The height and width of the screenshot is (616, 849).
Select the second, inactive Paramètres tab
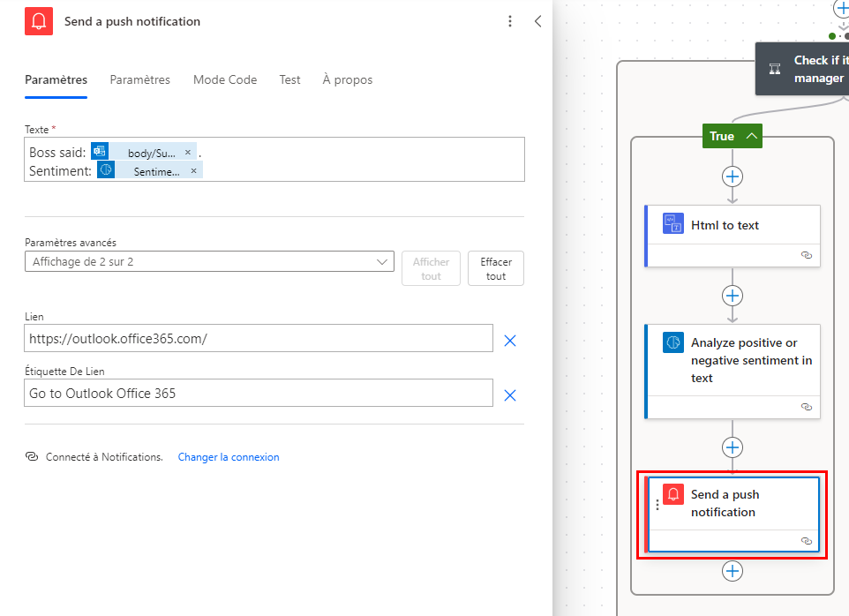(x=139, y=79)
